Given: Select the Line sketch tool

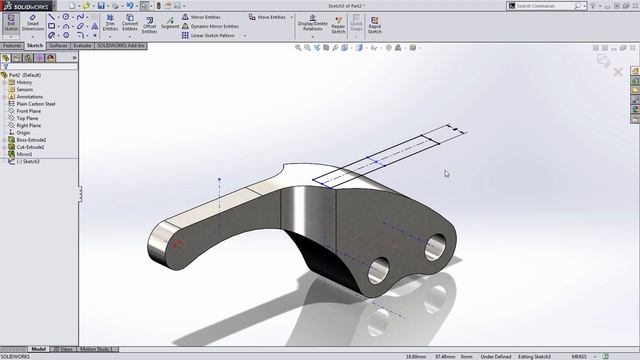Looking at the screenshot, I should click(51, 17).
